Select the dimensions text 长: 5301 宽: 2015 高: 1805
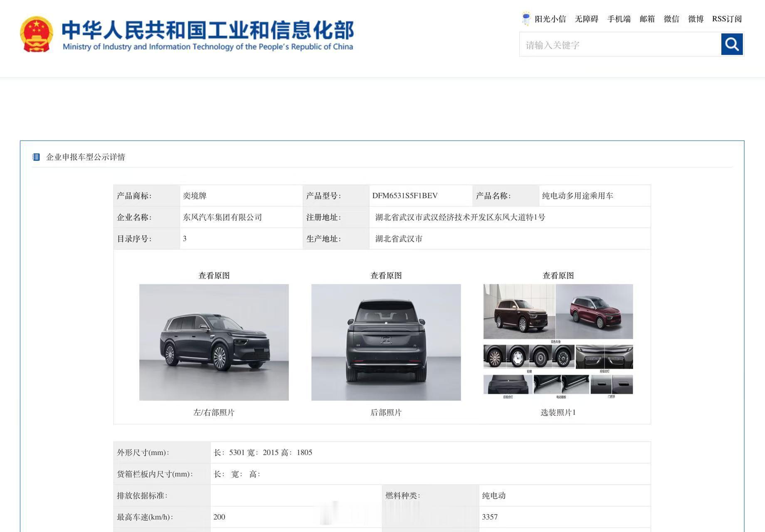Screen dimensions: 765x532 [263, 452]
